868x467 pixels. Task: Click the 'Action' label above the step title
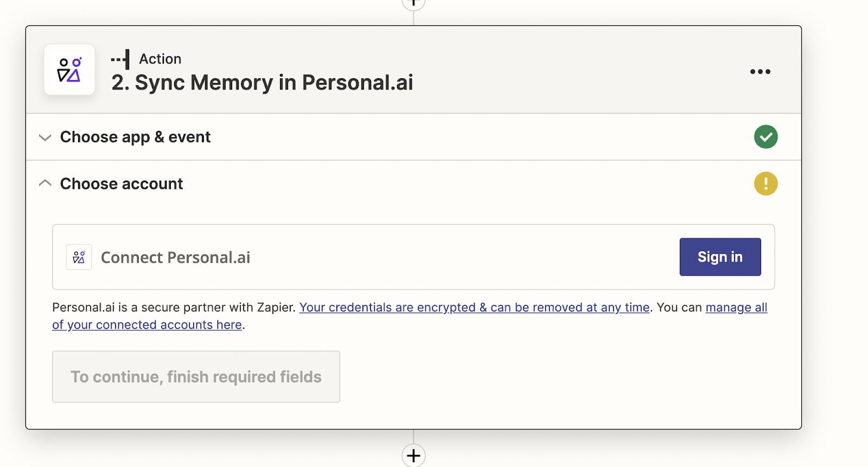(160, 59)
